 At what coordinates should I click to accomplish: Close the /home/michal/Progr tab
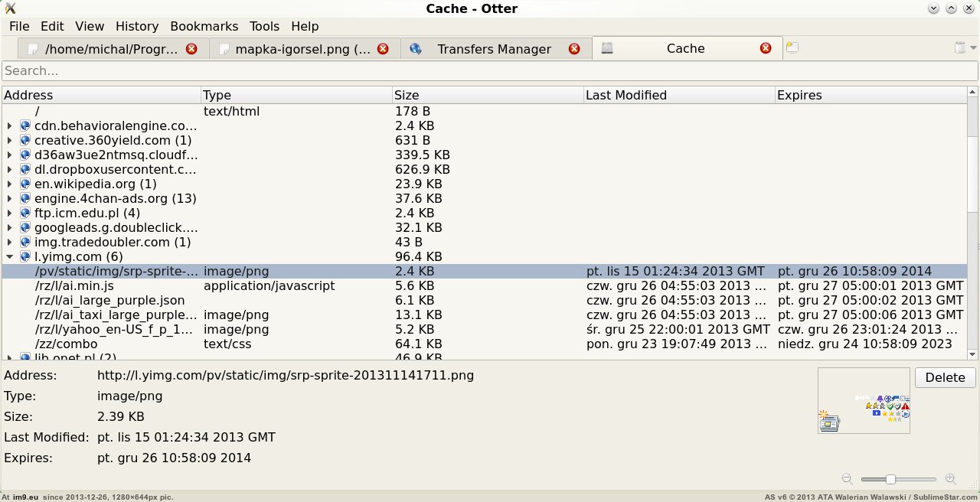[191, 48]
